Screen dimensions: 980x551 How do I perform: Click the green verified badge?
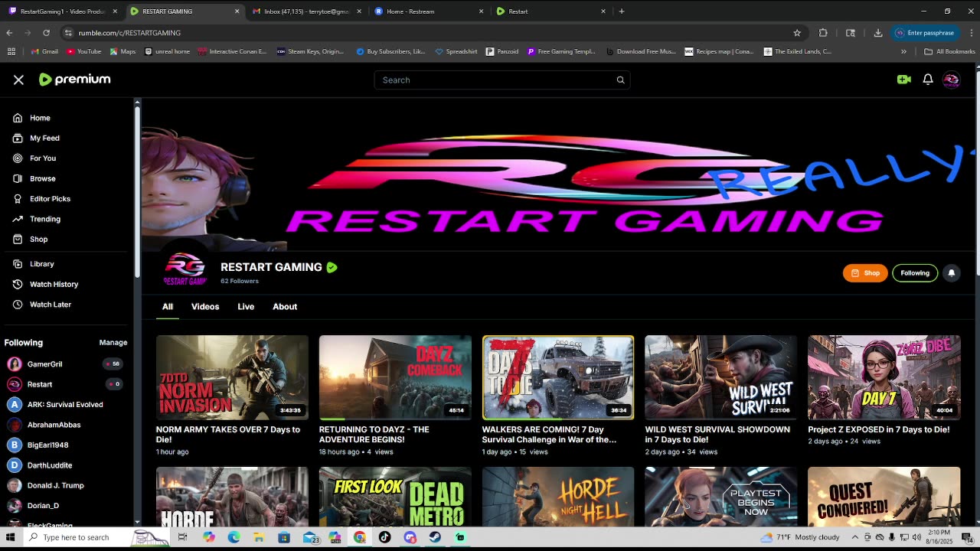[x=332, y=267]
